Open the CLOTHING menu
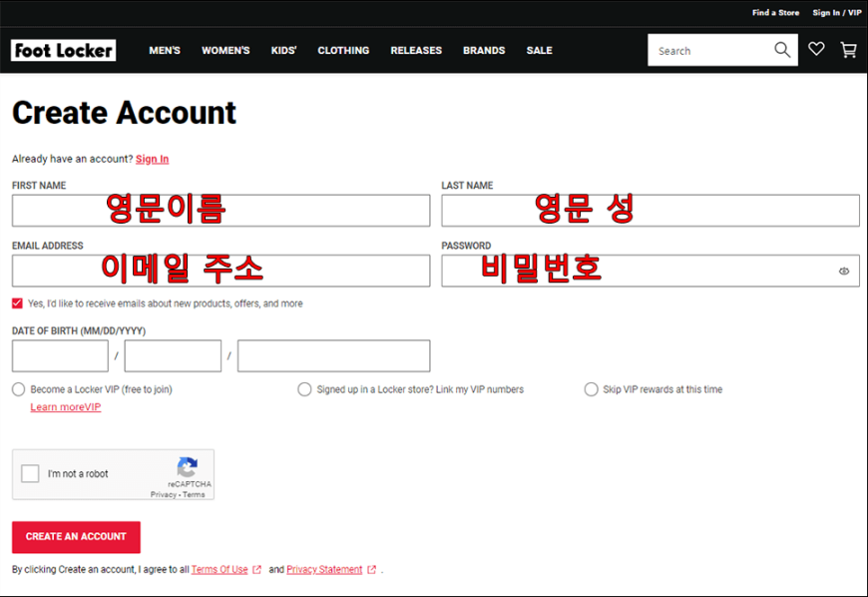868x597 pixels. (343, 50)
